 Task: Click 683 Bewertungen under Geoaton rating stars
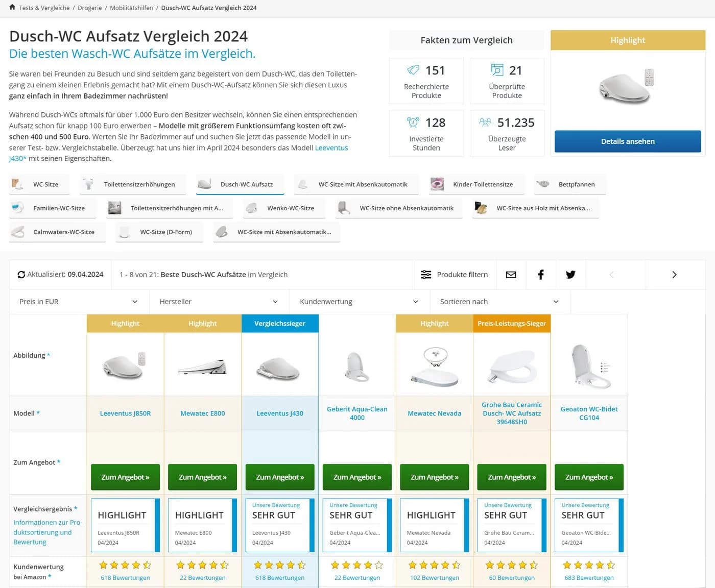pos(589,578)
